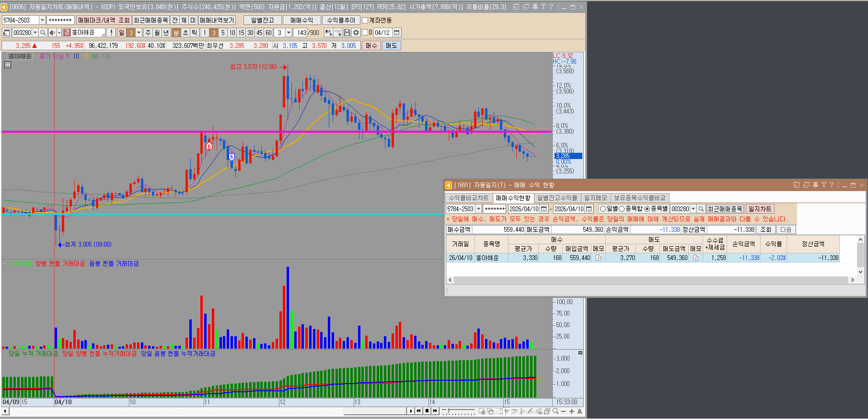Screen dimensions: 868x420
Task: Switch to 일별잔고수익률 tab
Action: (557, 198)
